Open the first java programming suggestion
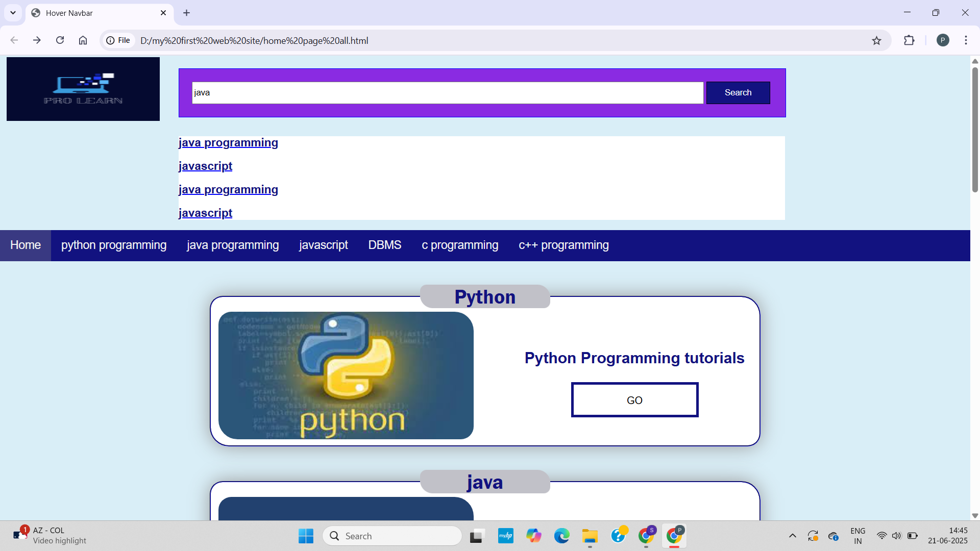 click(x=228, y=143)
